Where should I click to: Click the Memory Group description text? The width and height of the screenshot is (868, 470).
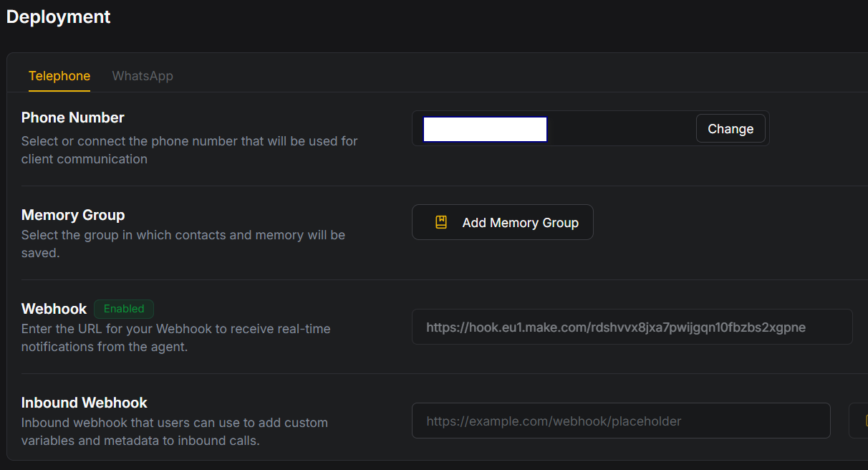(183, 244)
